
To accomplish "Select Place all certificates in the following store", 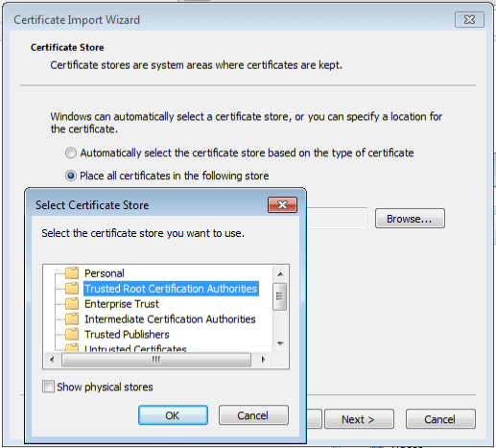I will tap(71, 176).
